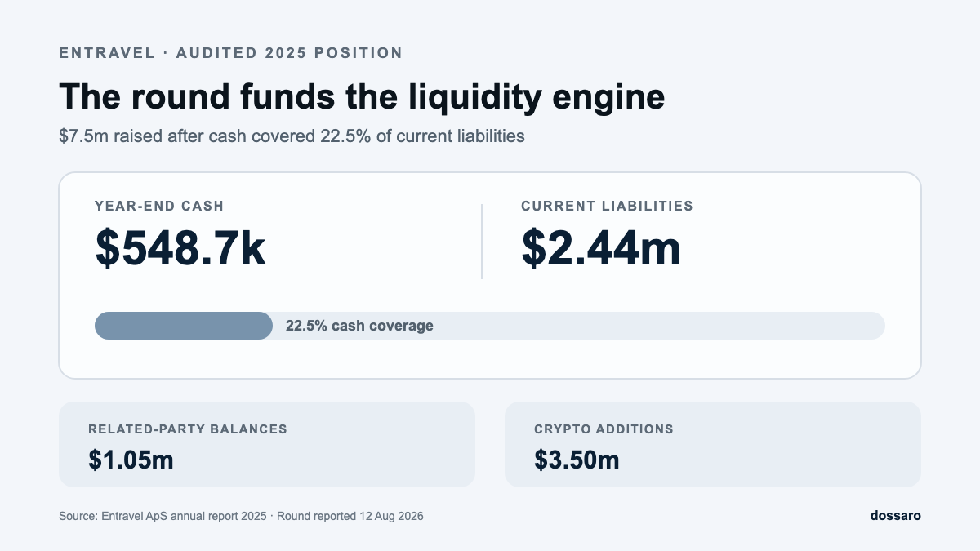Image resolution: width=980 pixels, height=551 pixels.
Task: Click the Entravel Audited 2025 Position header
Action: [x=231, y=53]
